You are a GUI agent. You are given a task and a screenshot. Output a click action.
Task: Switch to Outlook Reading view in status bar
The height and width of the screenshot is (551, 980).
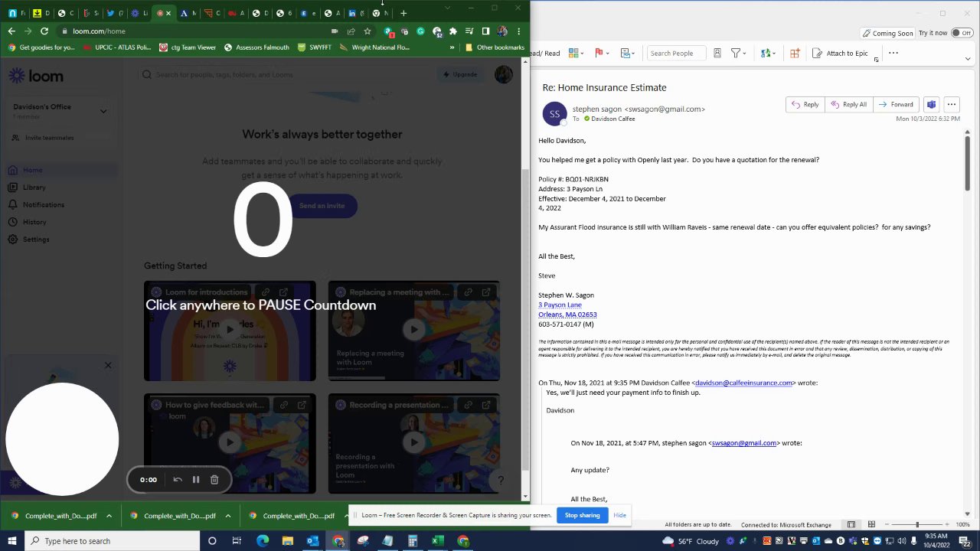[x=871, y=525]
